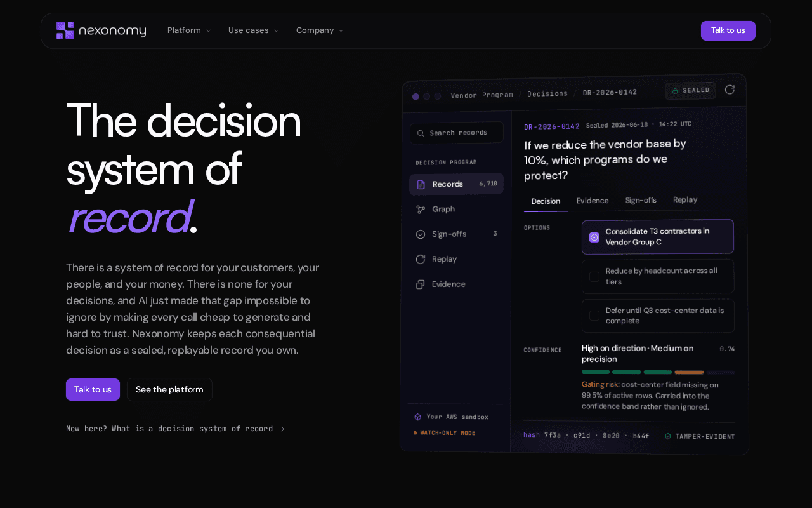The image size is (812, 508).
Task: Click the 0.74 confidence value
Action: (727, 349)
